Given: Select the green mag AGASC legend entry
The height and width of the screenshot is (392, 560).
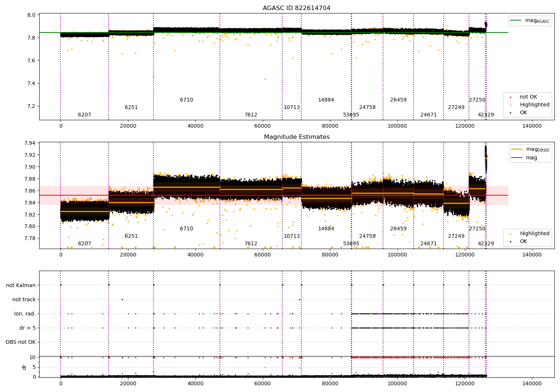Looking at the screenshot, I should tap(530, 21).
